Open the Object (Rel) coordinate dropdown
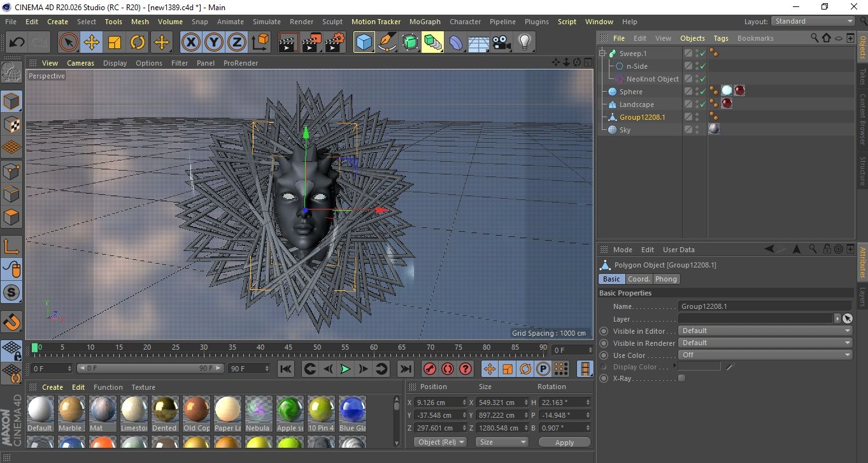Screen dimensions: 868x463 coord(440,442)
